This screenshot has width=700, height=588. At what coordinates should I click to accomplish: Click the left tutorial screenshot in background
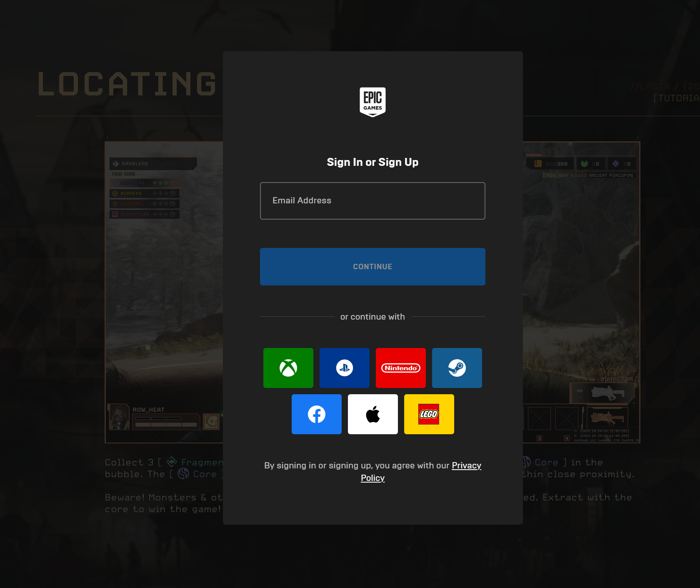[164, 292]
